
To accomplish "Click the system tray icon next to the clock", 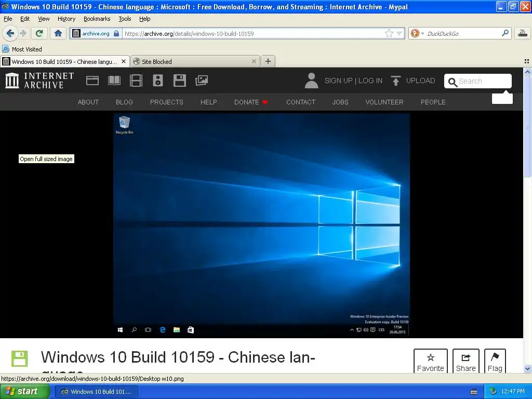I will coord(494,392).
